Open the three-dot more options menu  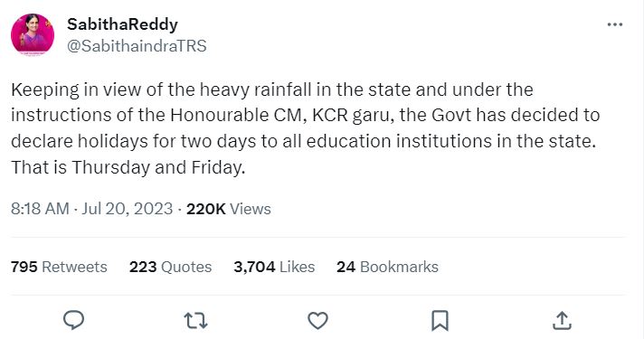coord(615,24)
